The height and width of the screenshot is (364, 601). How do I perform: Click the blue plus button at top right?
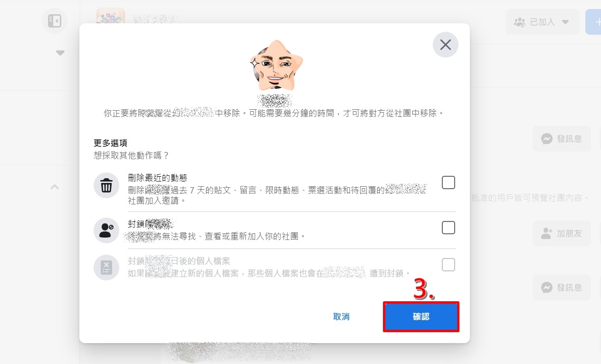593,22
